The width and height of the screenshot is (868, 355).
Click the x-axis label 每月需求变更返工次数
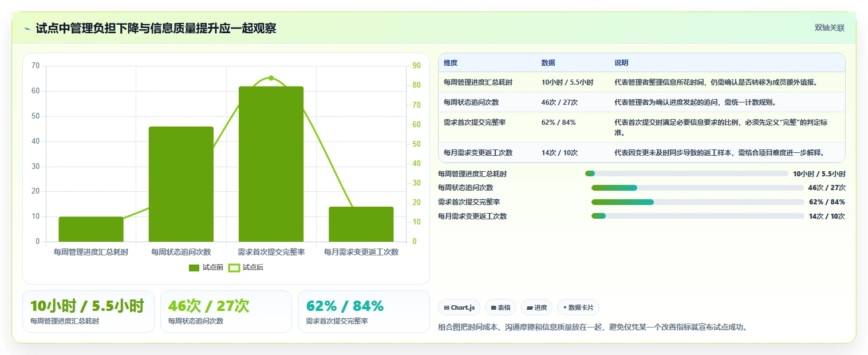[361, 252]
